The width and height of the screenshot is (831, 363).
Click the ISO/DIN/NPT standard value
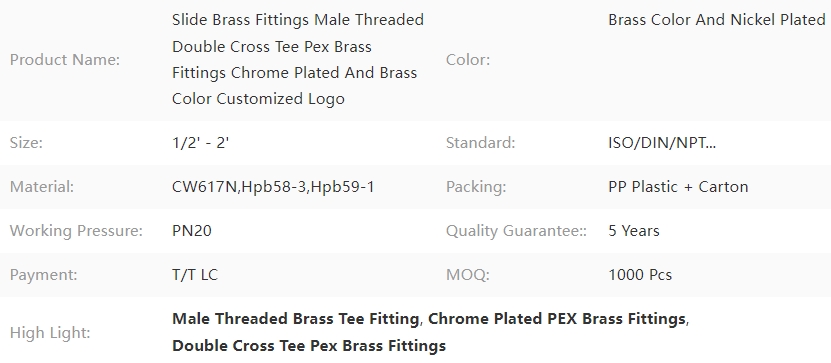pos(662,143)
